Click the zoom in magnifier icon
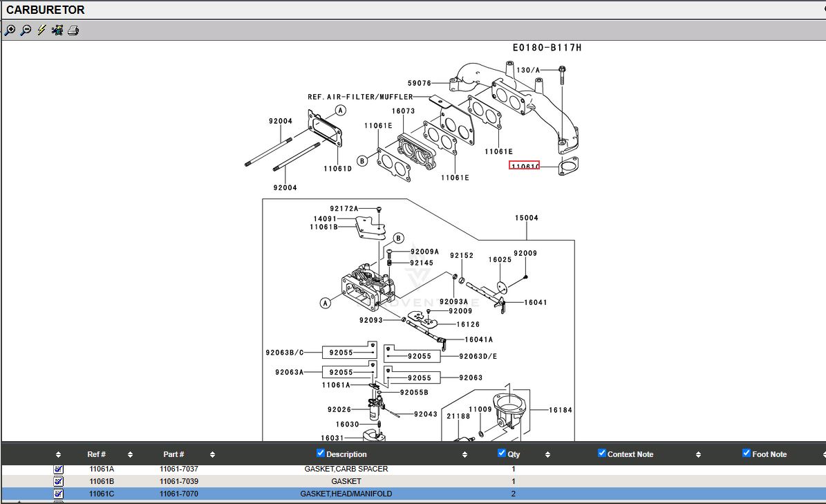826x504 pixels. click(x=10, y=30)
